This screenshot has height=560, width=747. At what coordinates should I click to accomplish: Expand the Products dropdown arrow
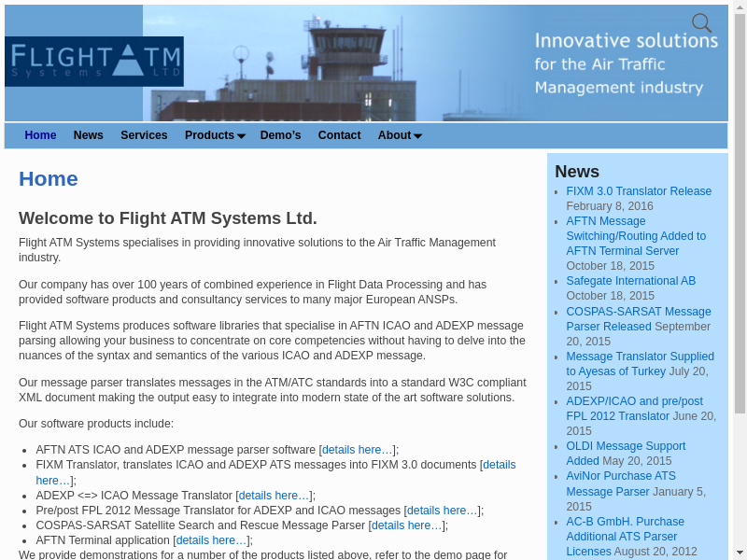[x=241, y=136]
